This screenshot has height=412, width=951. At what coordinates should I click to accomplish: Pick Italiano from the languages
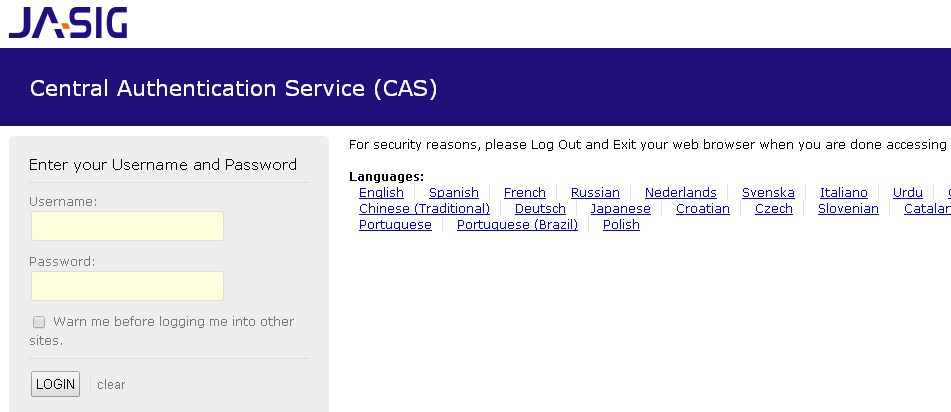point(844,193)
